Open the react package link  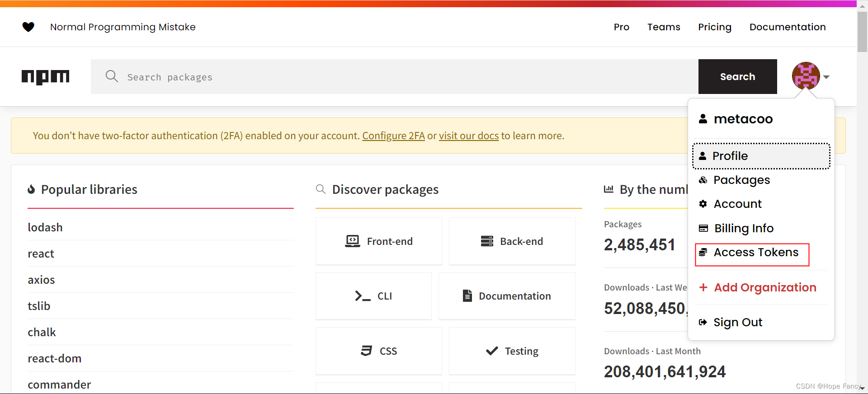(x=41, y=254)
